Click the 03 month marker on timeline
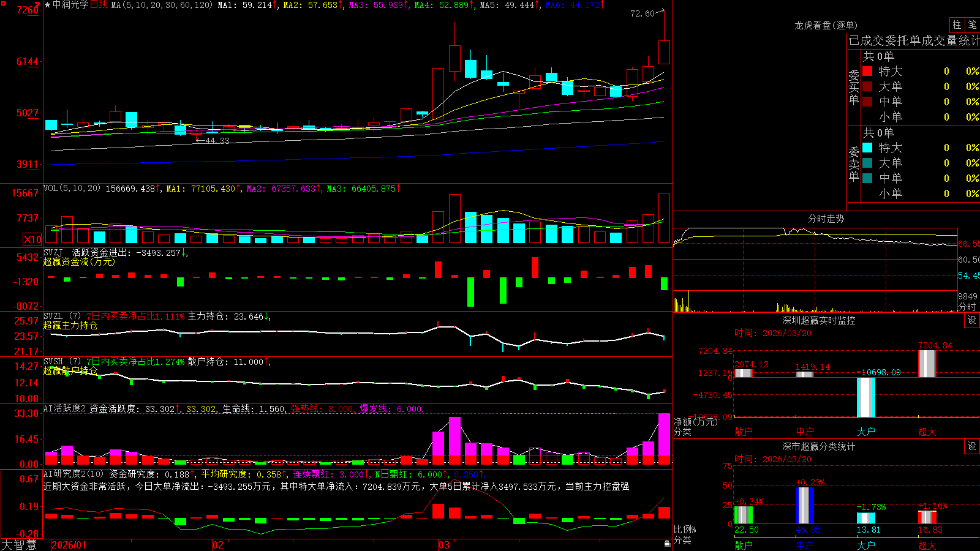980x551 pixels. (444, 545)
